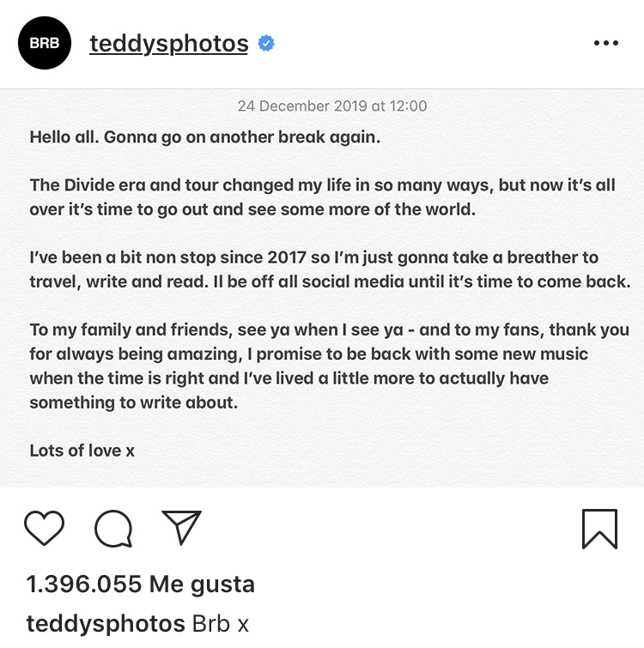Click the black BRB profile avatar

pos(45,41)
